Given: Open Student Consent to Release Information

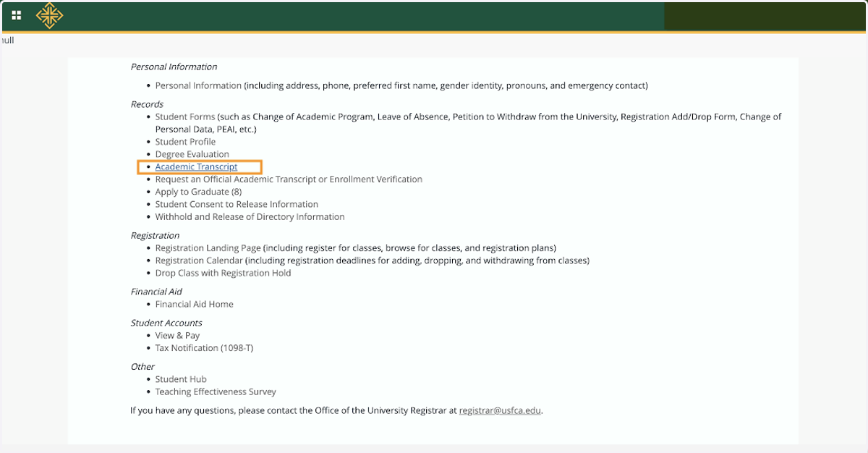Looking at the screenshot, I should (237, 204).
